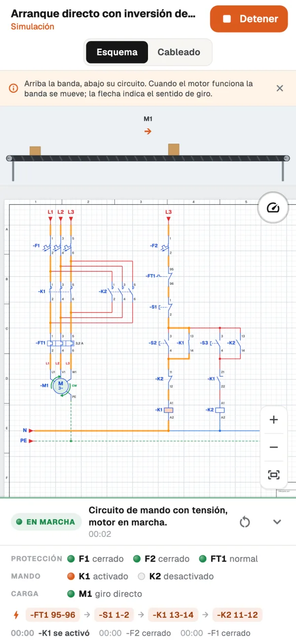Select the -K1 coil symbol
The image size is (296, 644).
click(169, 410)
